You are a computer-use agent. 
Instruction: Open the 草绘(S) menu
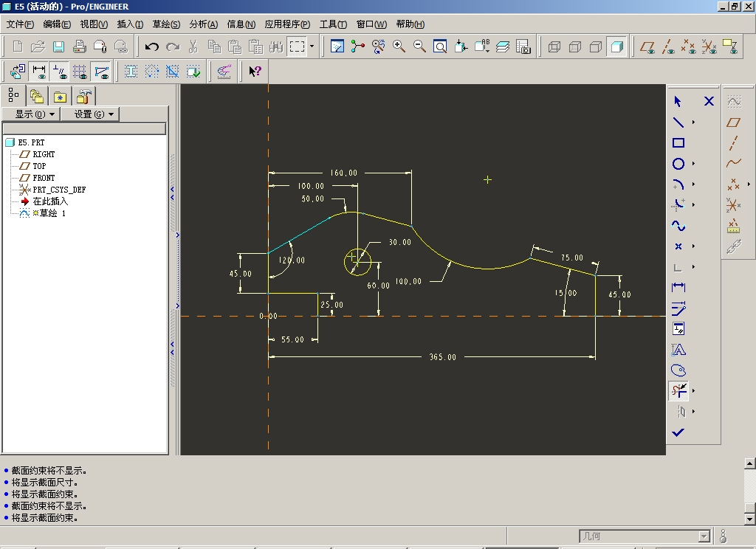tap(166, 24)
